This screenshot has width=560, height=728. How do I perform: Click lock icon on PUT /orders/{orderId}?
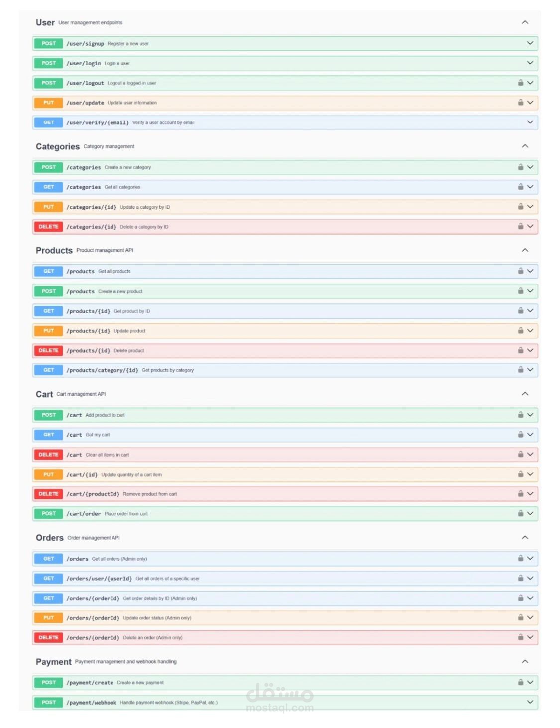tap(520, 617)
